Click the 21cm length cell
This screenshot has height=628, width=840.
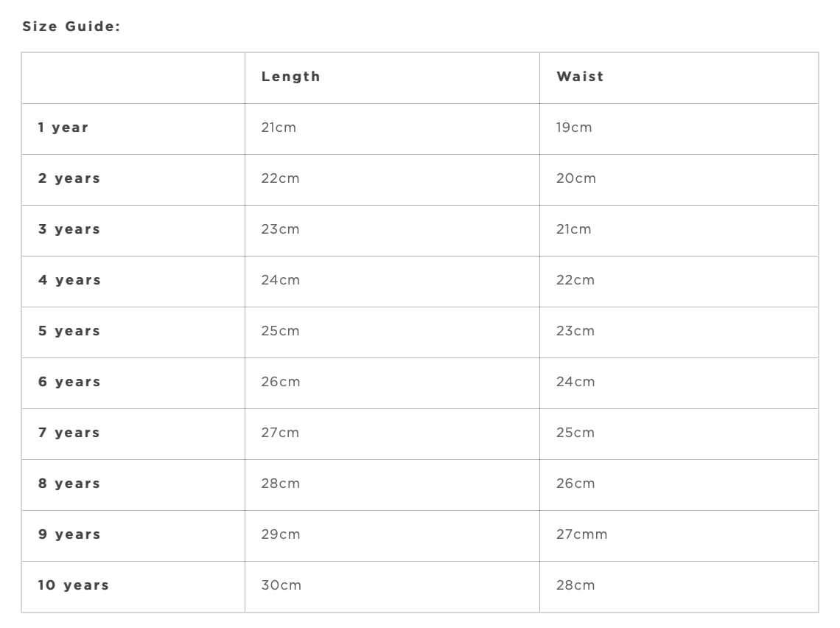tap(279, 128)
